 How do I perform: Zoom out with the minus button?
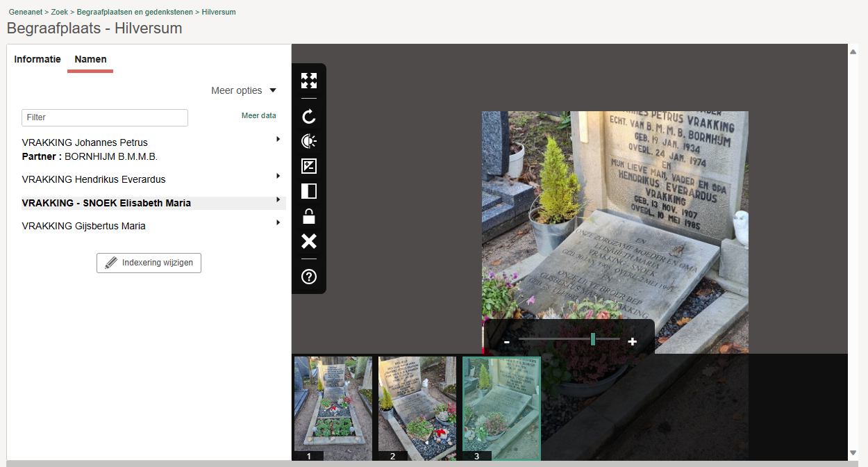(507, 342)
